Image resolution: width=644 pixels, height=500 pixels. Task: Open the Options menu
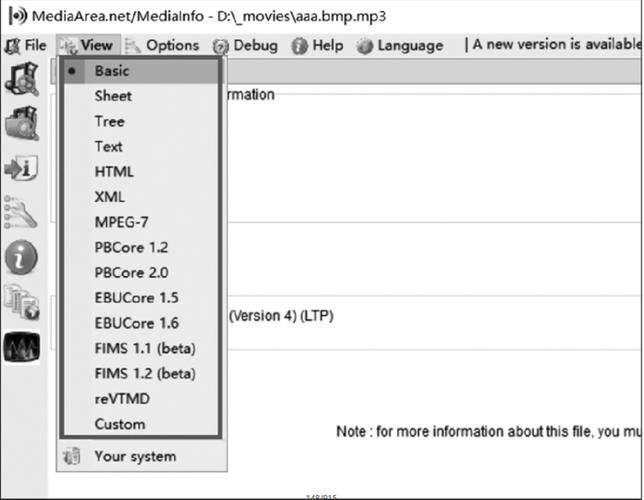pyautogui.click(x=162, y=46)
